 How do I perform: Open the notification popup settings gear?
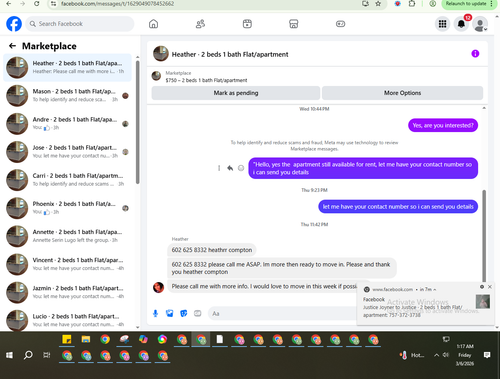[482, 287]
